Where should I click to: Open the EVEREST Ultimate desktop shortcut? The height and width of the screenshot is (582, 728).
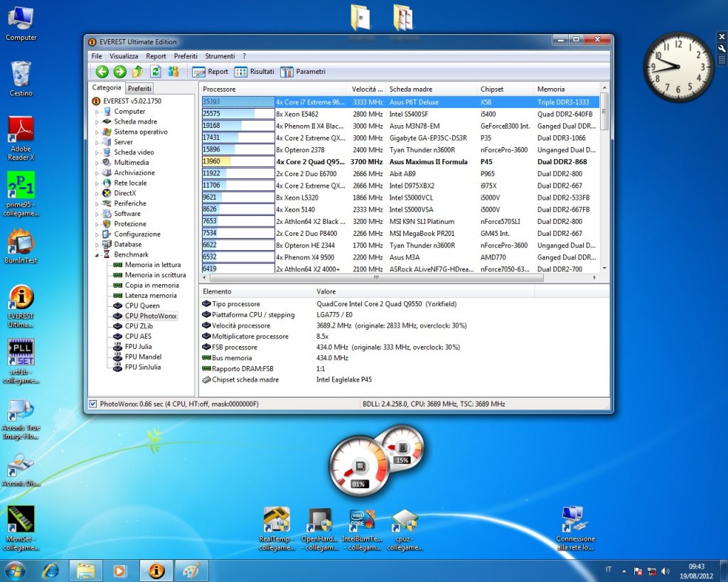pyautogui.click(x=21, y=306)
